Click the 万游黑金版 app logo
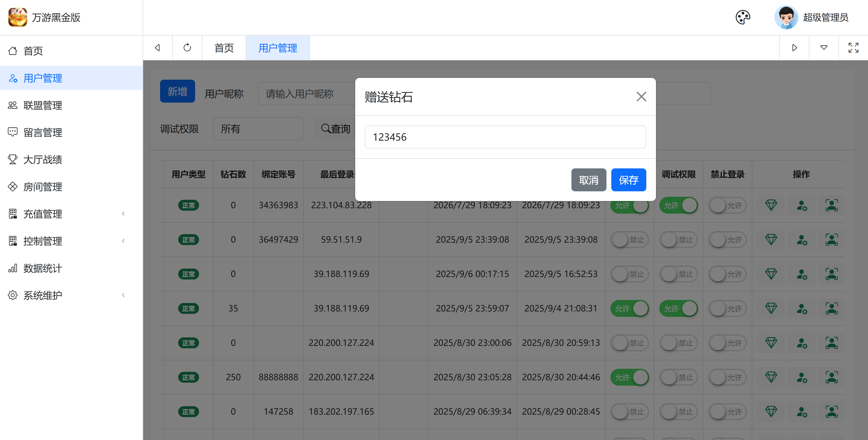Viewport: 868px width, 440px height. (18, 18)
